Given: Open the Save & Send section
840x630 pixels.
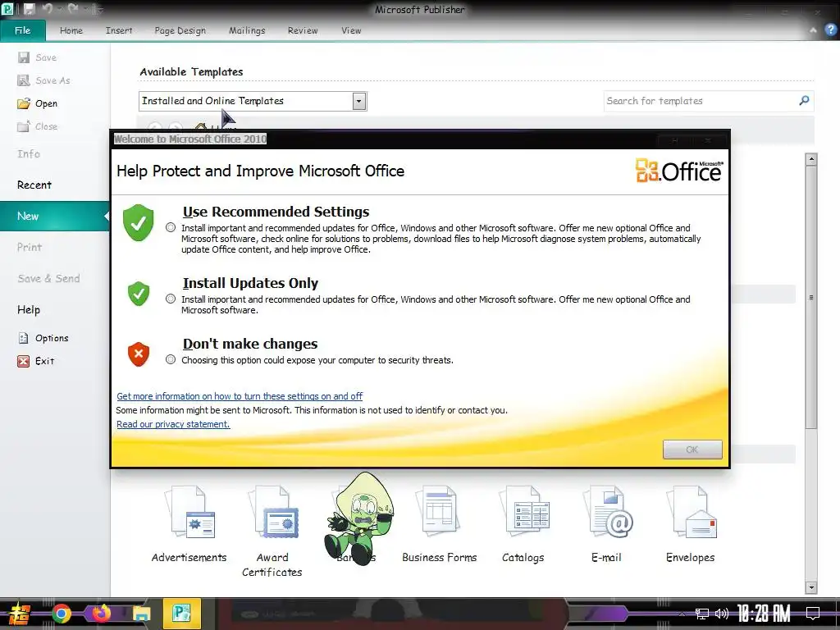Looking at the screenshot, I should 48,279.
